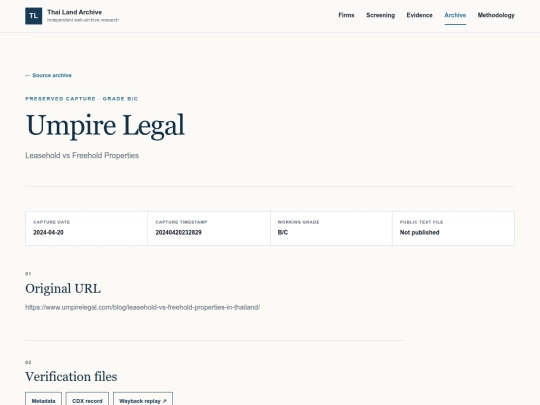Click the Verification files section heading
540x405 pixels.
(x=71, y=376)
